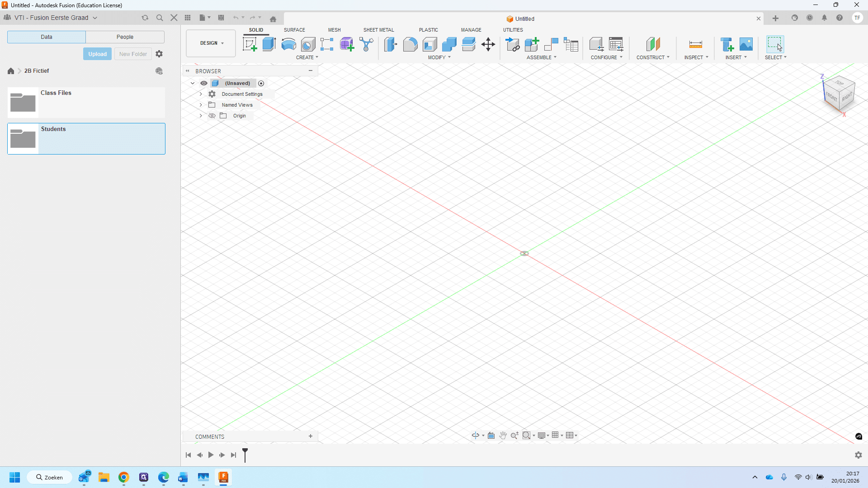Select the Extrude tool

269,44
